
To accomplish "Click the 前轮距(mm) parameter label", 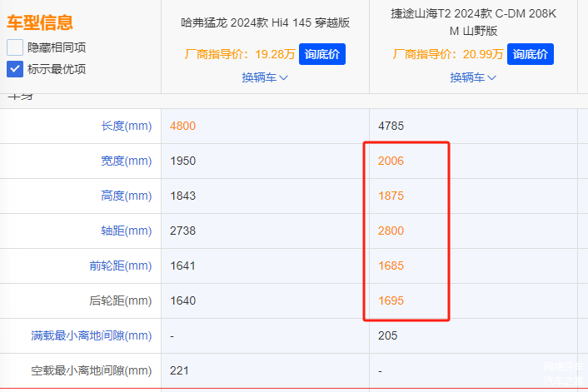I will click(120, 265).
